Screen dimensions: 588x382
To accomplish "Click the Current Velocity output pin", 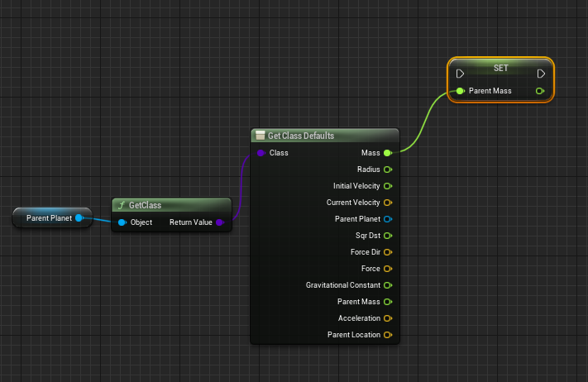I will tap(387, 203).
